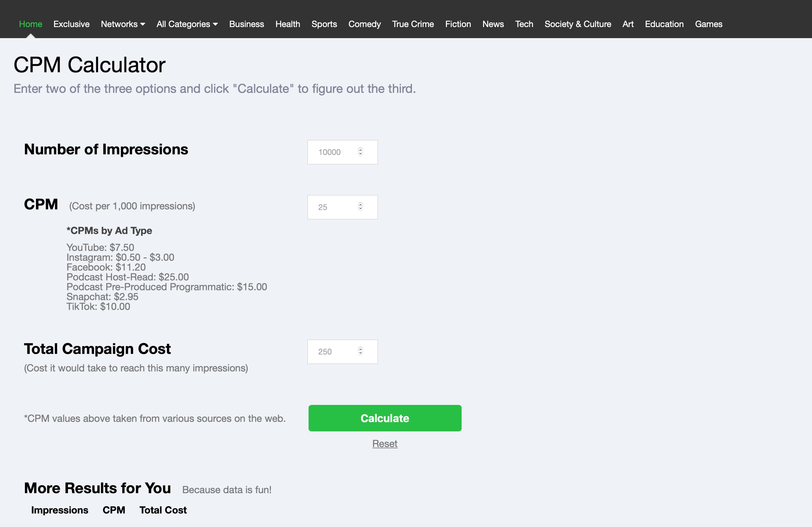The width and height of the screenshot is (812, 527).
Task: Select the Business tab
Action: 247,24
